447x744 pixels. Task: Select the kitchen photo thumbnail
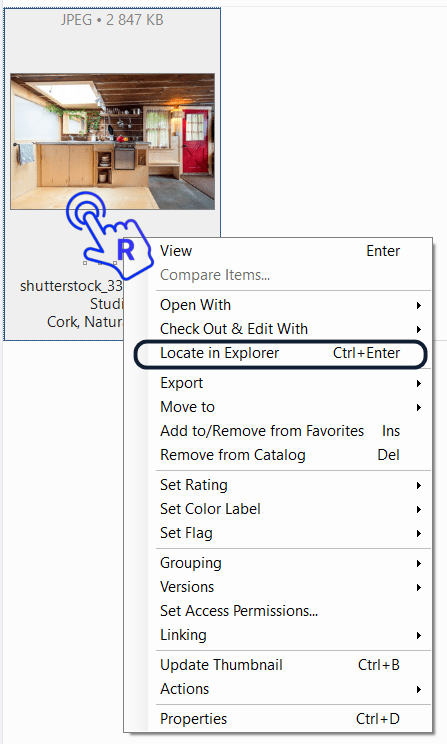[112, 141]
